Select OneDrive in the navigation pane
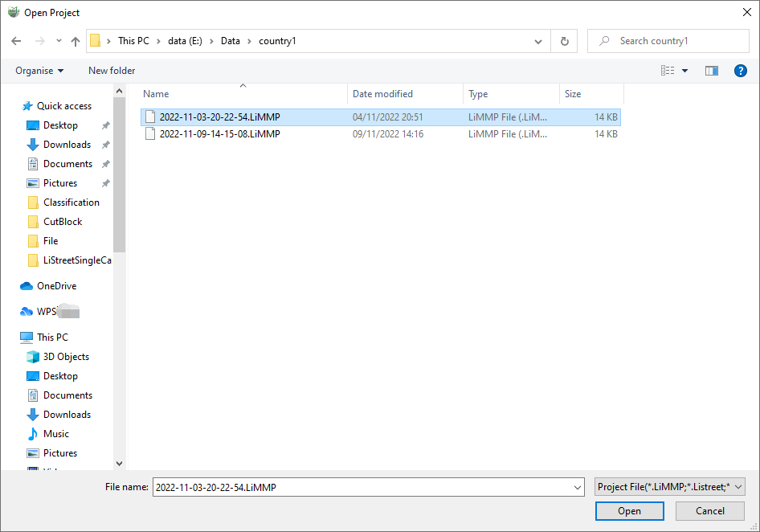This screenshot has height=532, width=760. pyautogui.click(x=56, y=286)
